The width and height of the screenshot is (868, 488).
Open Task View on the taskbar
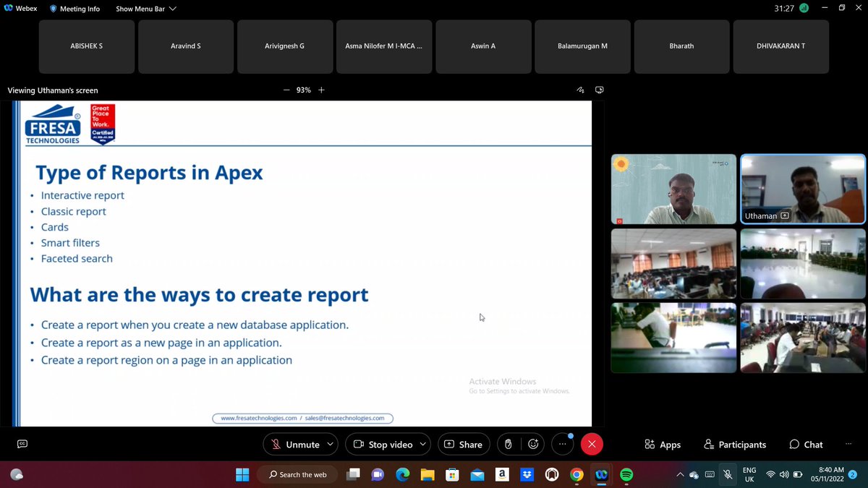coord(353,474)
